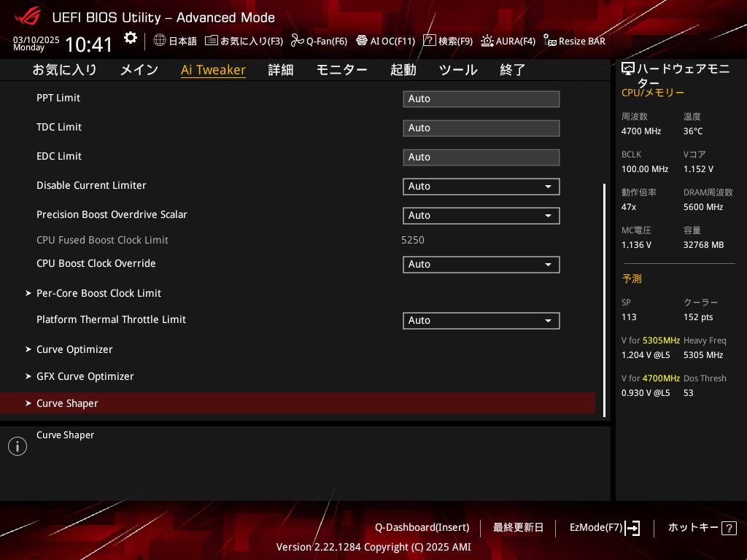Open favorites list icon (F3)
The image size is (747, 560).
pos(212,41)
